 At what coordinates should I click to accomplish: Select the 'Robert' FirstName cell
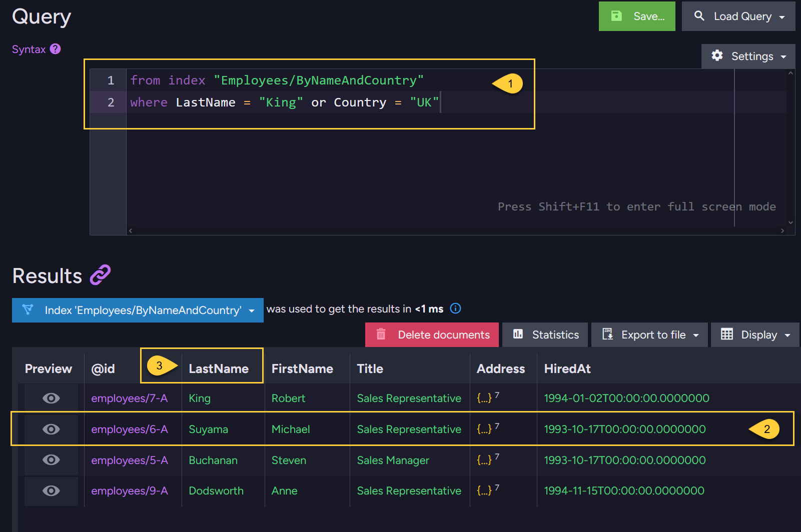[288, 398]
